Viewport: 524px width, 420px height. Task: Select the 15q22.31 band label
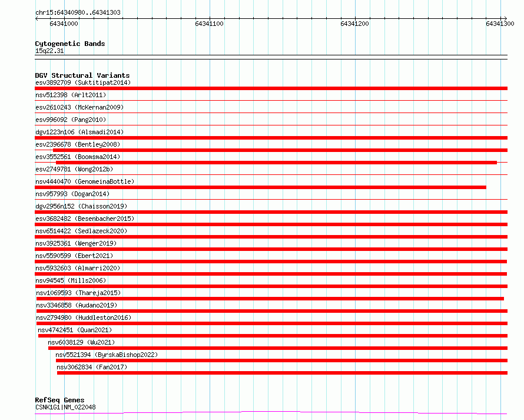49,51
